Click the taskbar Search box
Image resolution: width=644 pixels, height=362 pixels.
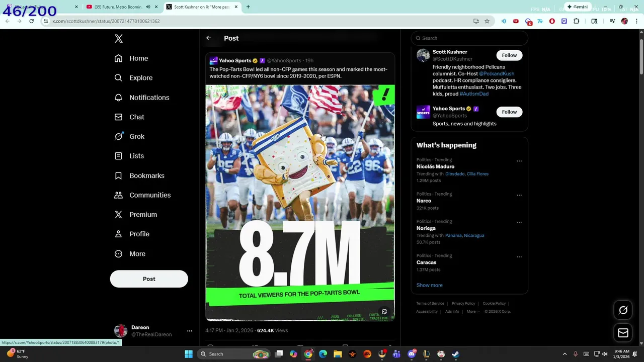[x=234, y=354]
